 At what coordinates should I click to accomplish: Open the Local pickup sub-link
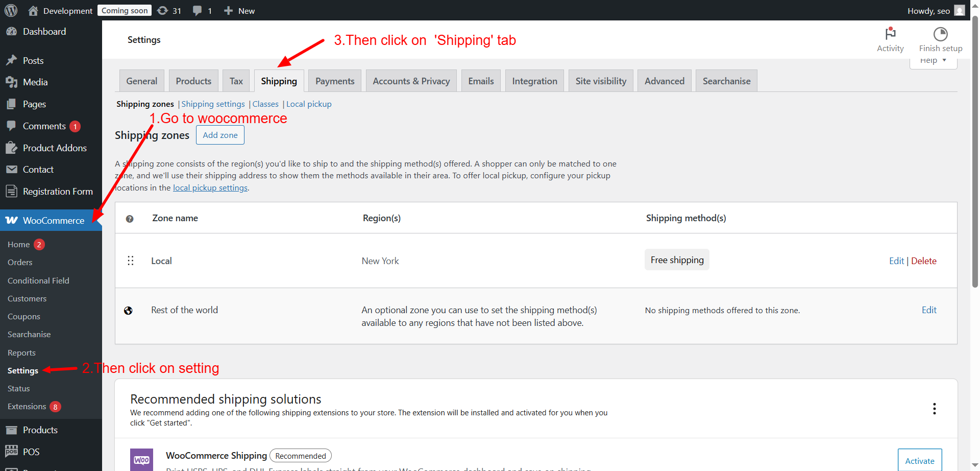309,104
